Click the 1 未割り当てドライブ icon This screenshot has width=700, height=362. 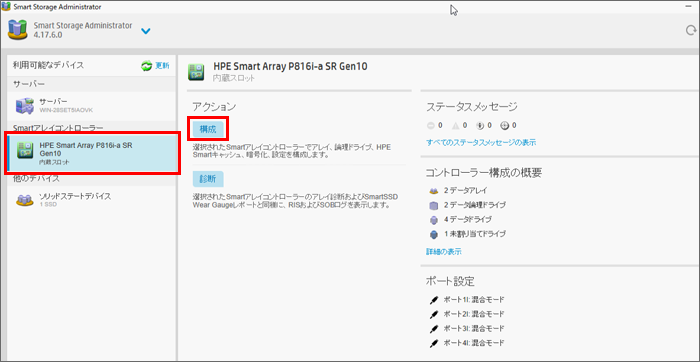point(433,234)
